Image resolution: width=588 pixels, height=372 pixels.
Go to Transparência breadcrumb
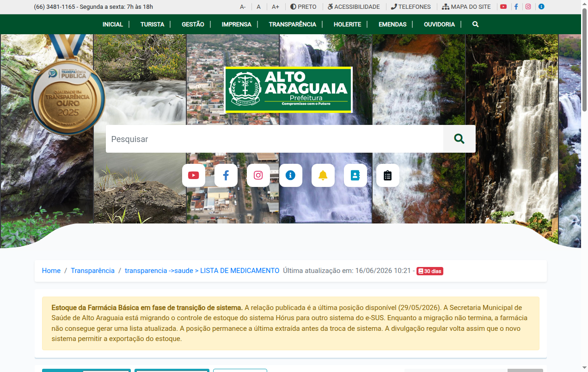click(92, 271)
